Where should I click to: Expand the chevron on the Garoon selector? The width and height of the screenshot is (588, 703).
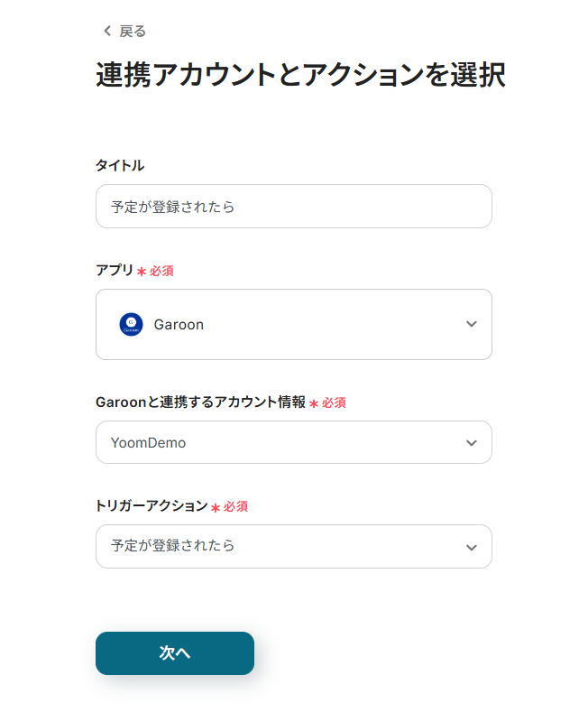point(471,324)
